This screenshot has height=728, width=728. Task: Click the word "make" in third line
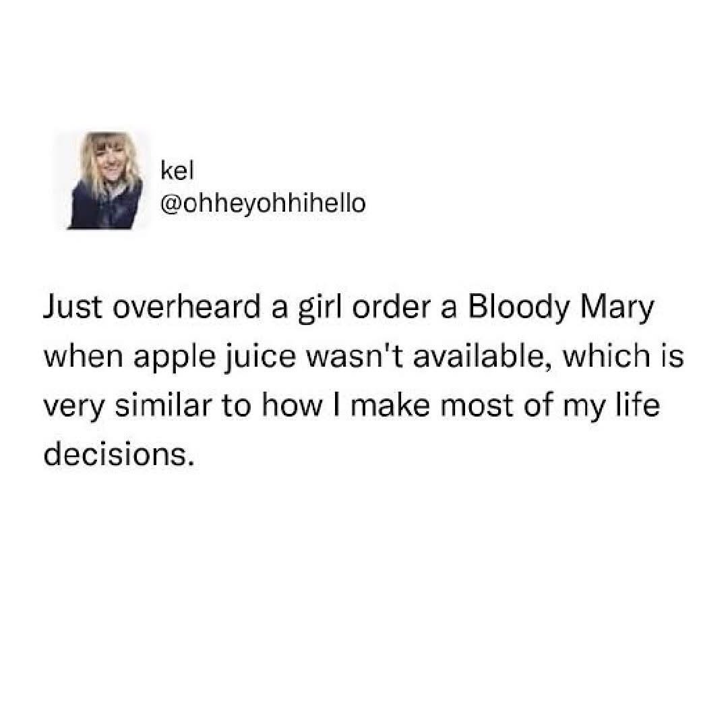tap(390, 404)
